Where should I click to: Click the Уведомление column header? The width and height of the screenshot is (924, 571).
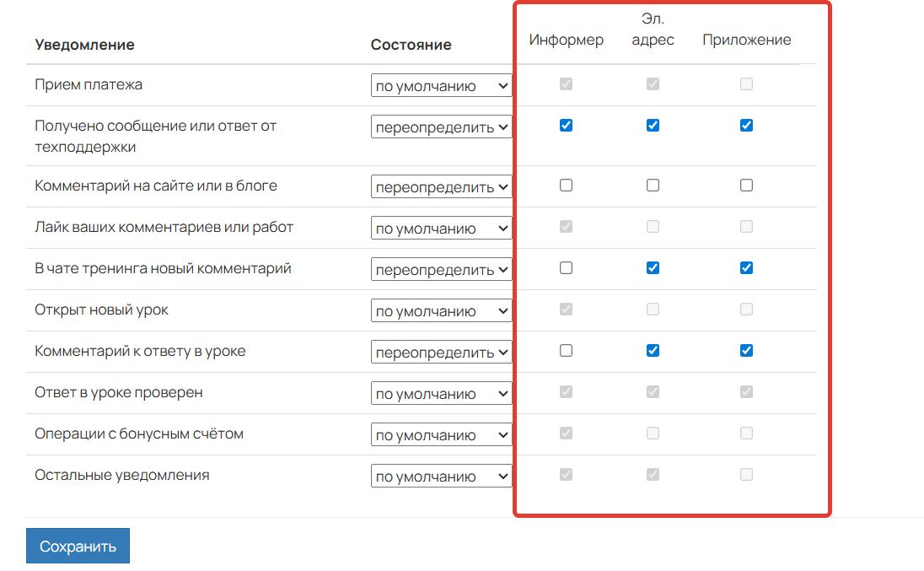pyautogui.click(x=84, y=45)
